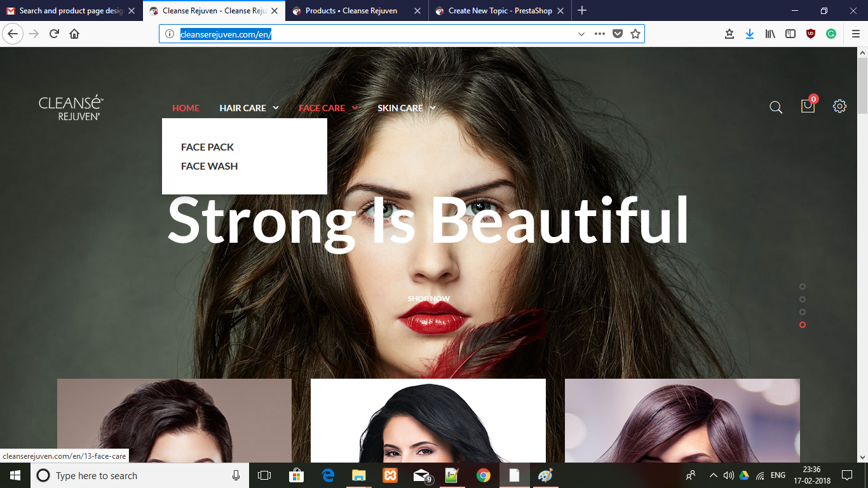The image size is (868, 488).
Task: Expand the SKIN CARE chevron
Action: coord(432,108)
